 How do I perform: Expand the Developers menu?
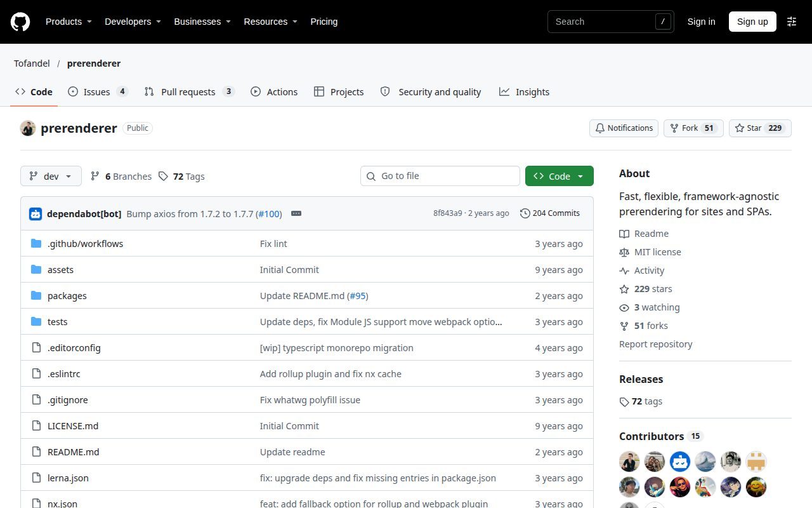click(x=133, y=22)
